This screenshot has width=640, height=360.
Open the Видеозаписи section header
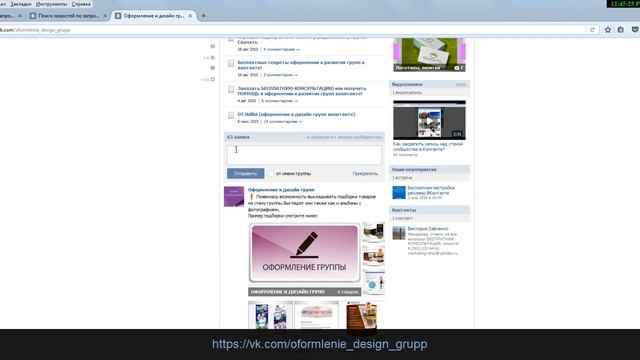pos(407,84)
